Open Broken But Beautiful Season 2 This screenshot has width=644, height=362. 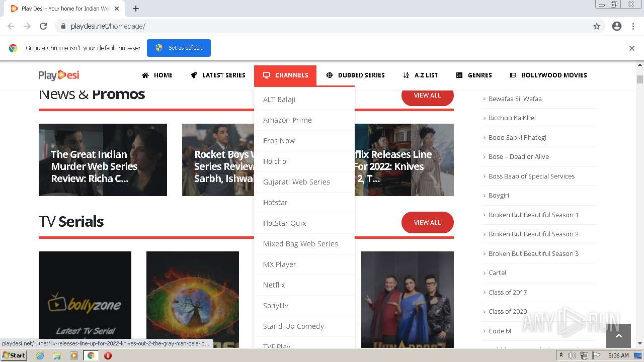click(533, 234)
